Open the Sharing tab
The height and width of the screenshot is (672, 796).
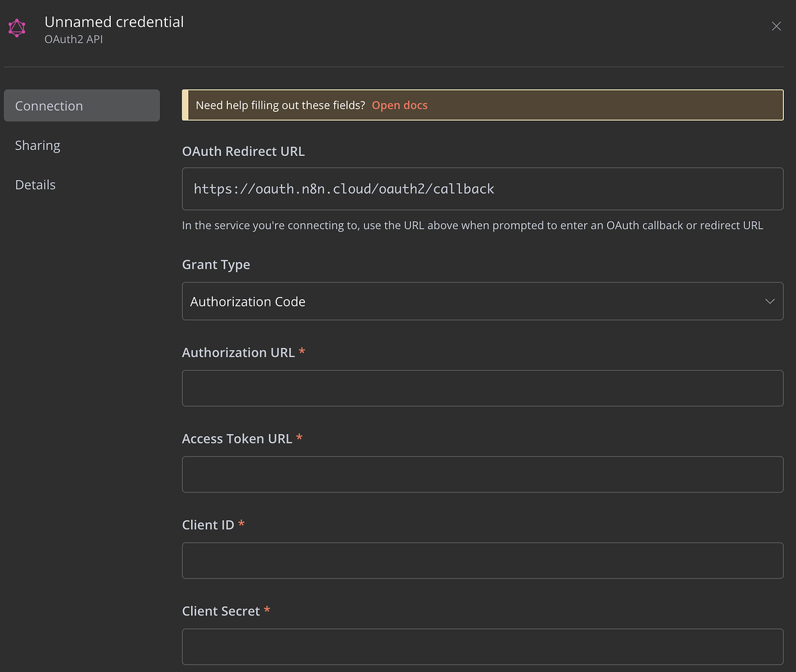click(x=38, y=145)
